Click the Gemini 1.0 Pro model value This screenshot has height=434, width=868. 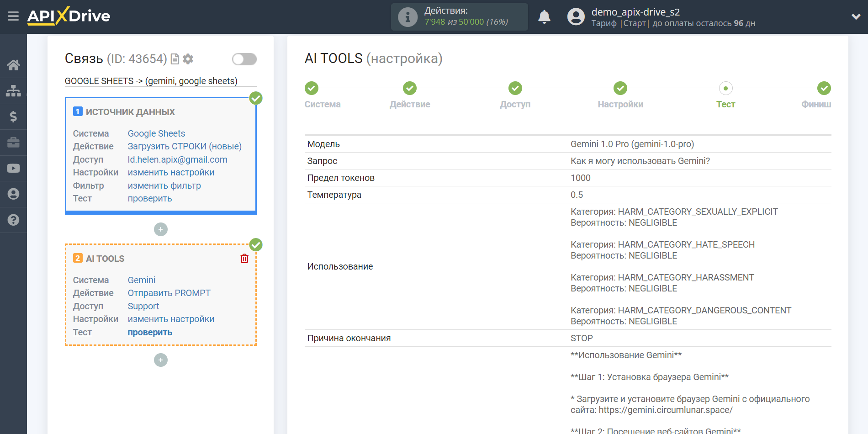(632, 144)
